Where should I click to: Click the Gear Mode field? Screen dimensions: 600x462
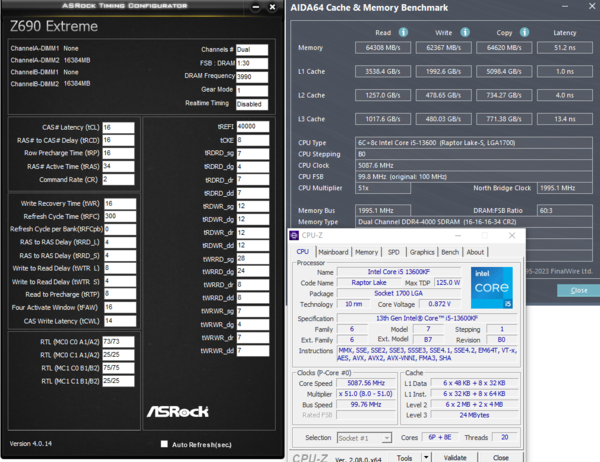coord(252,90)
